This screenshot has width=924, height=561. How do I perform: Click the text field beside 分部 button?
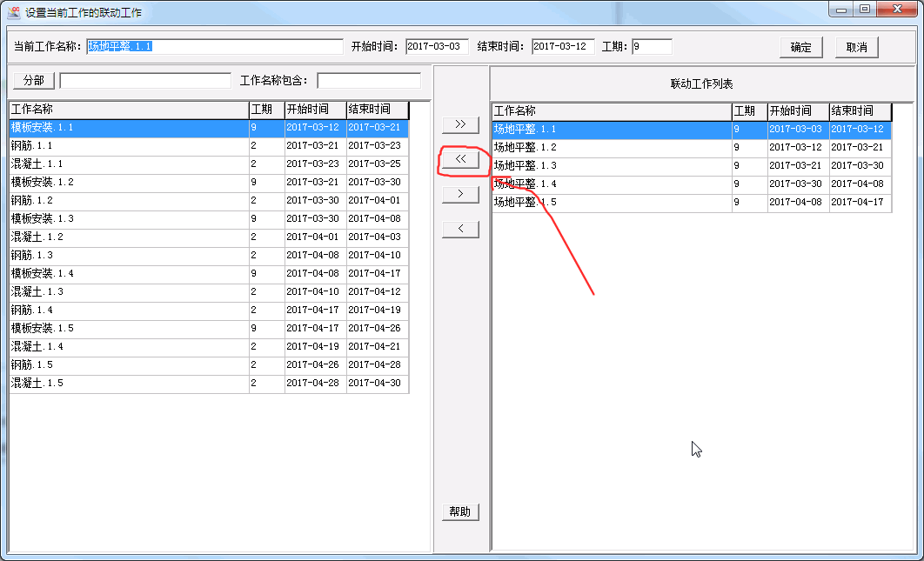pos(145,81)
